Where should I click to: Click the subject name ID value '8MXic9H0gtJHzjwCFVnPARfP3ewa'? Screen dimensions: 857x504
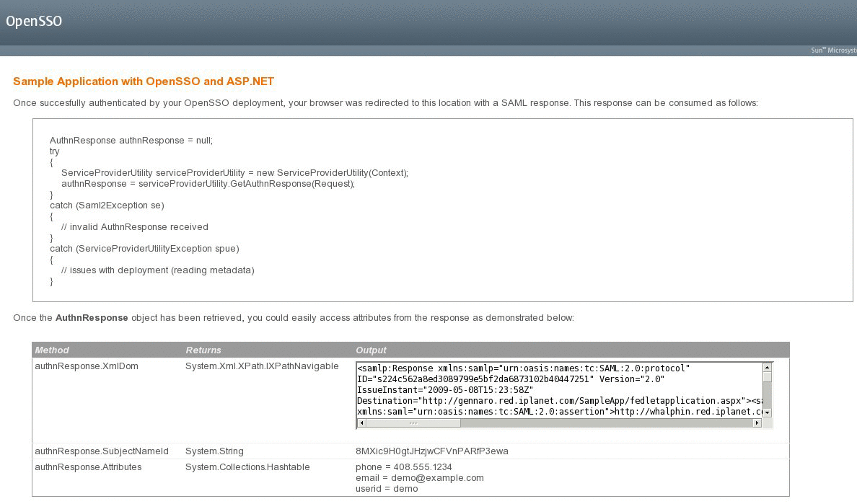click(432, 451)
